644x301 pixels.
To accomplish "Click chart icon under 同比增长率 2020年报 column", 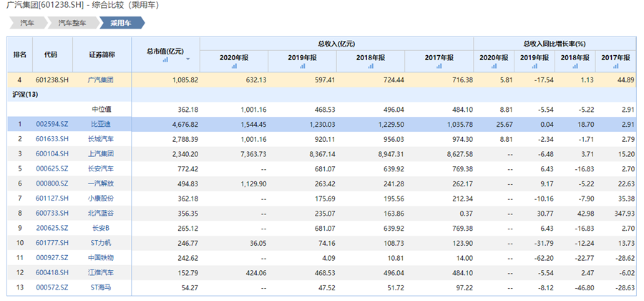I will click(x=494, y=66).
